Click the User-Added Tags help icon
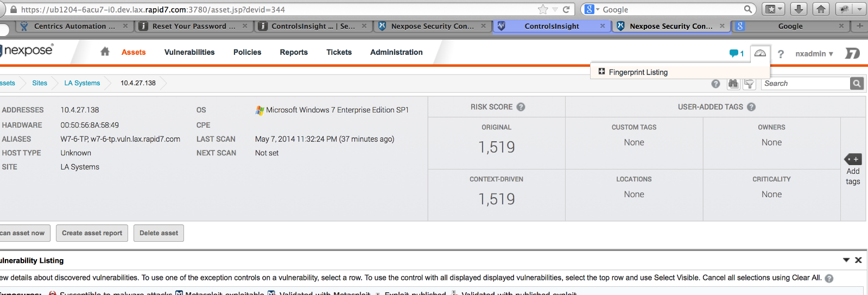This screenshot has height=295, width=868. click(751, 107)
